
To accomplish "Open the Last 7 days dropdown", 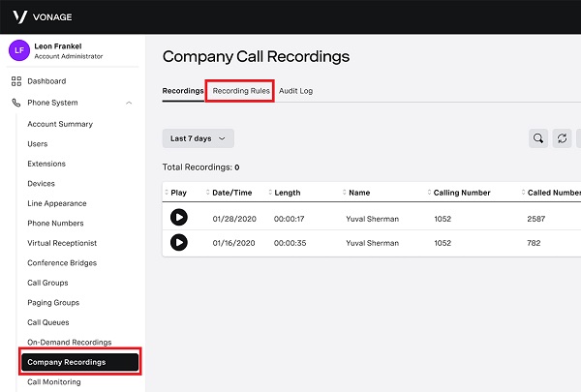I will pyautogui.click(x=198, y=138).
